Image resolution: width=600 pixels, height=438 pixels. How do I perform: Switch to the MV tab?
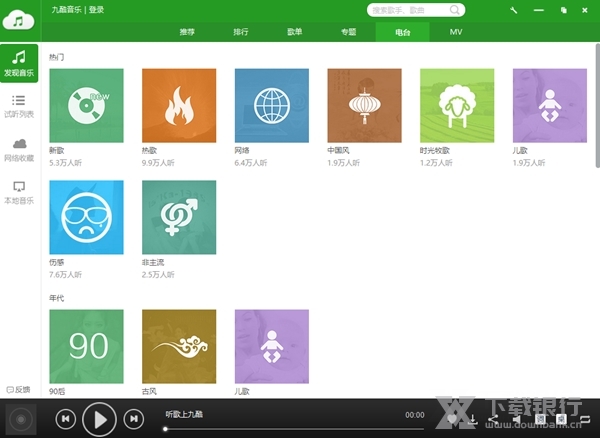[x=456, y=32]
